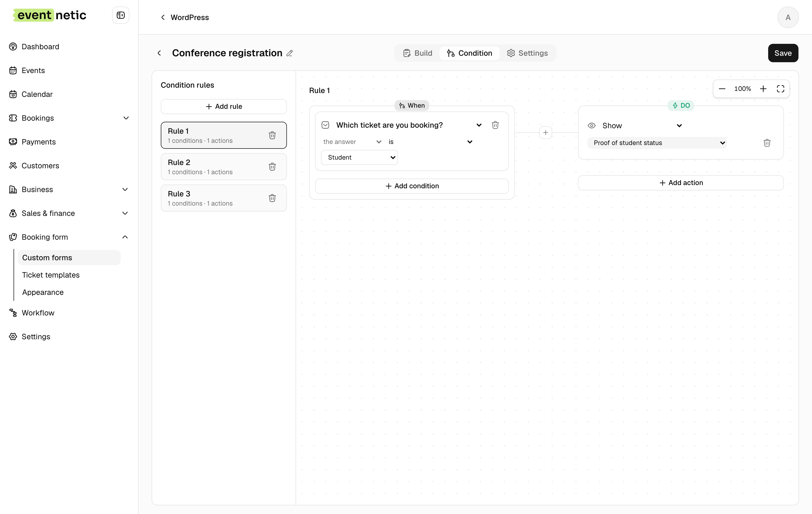Open the Show action dropdown
Viewport: 812px width, 514px height.
[x=642, y=126]
